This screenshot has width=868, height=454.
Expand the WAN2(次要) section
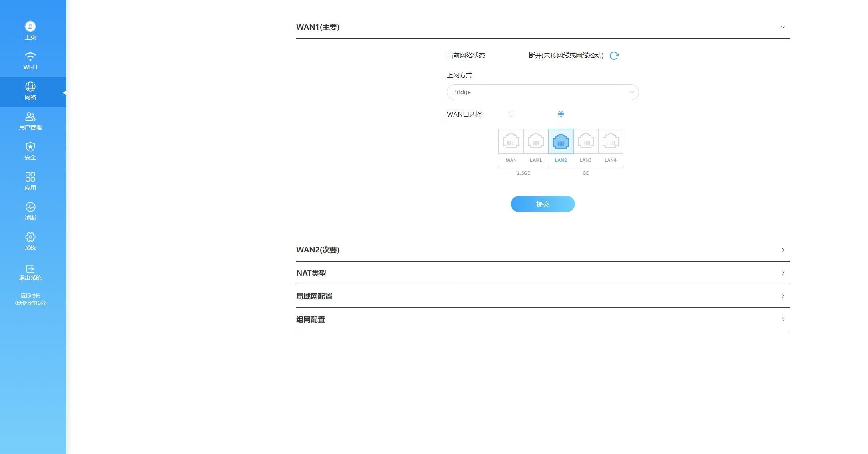782,250
